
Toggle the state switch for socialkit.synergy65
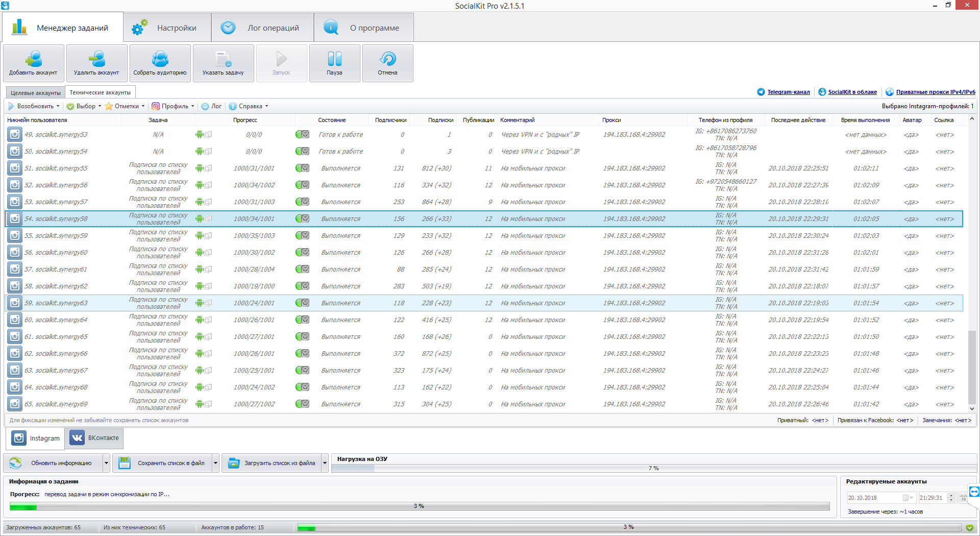(302, 337)
